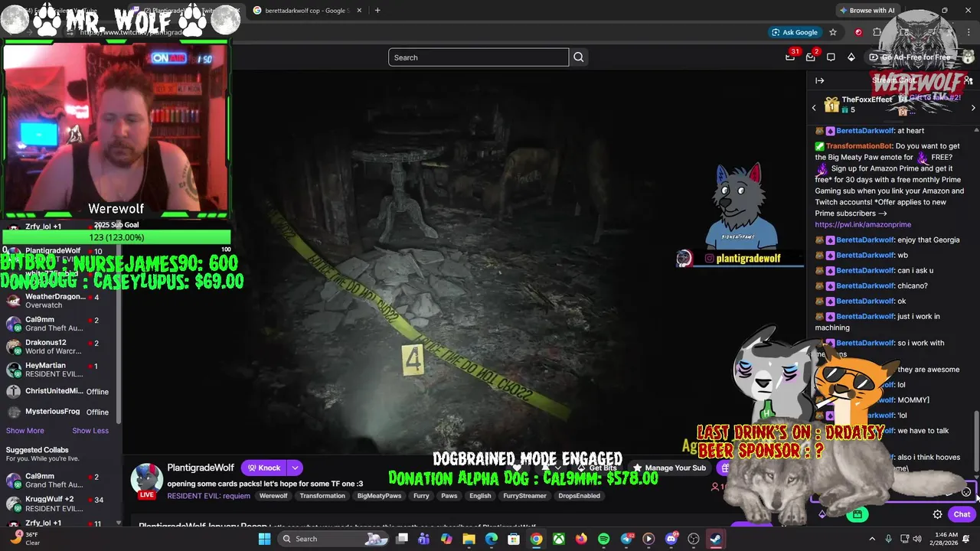The width and height of the screenshot is (980, 551).
Task: Open Windows Start menu
Action: click(x=264, y=539)
